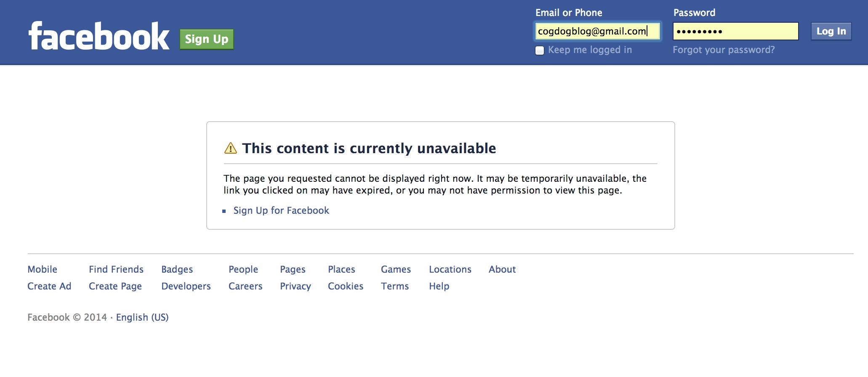This screenshot has width=868, height=377.
Task: Click the Email or Phone input field
Action: point(597,31)
